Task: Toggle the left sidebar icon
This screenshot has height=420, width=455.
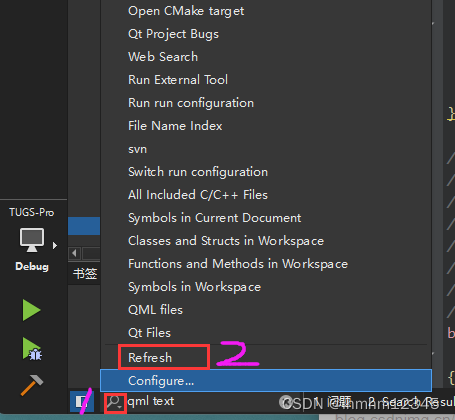Action: click(x=81, y=402)
